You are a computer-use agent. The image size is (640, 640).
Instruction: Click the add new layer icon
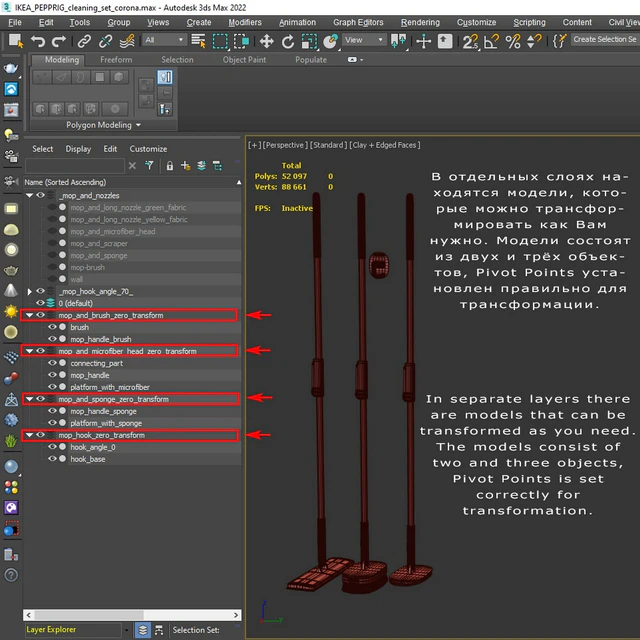coord(186,165)
